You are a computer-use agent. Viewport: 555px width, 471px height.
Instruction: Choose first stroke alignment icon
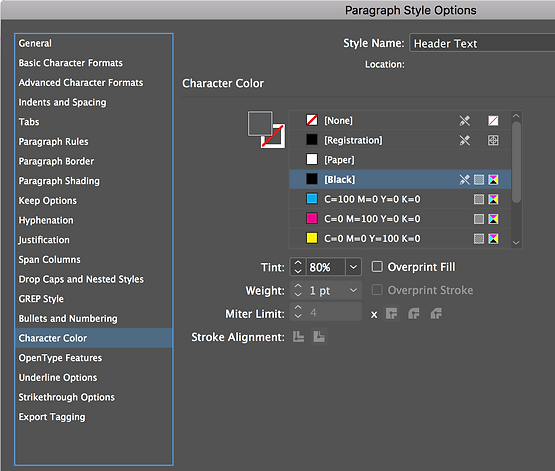tap(298, 337)
